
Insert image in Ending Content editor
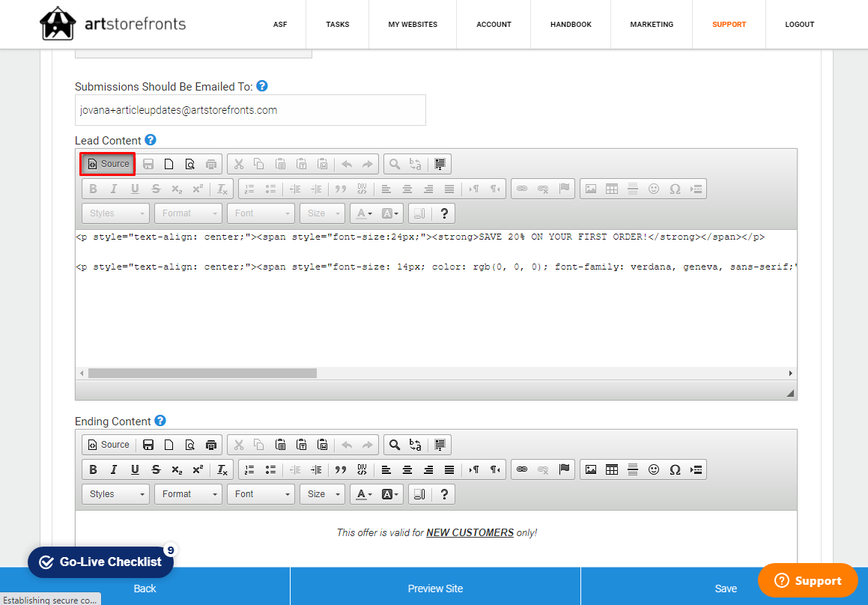[591, 469]
